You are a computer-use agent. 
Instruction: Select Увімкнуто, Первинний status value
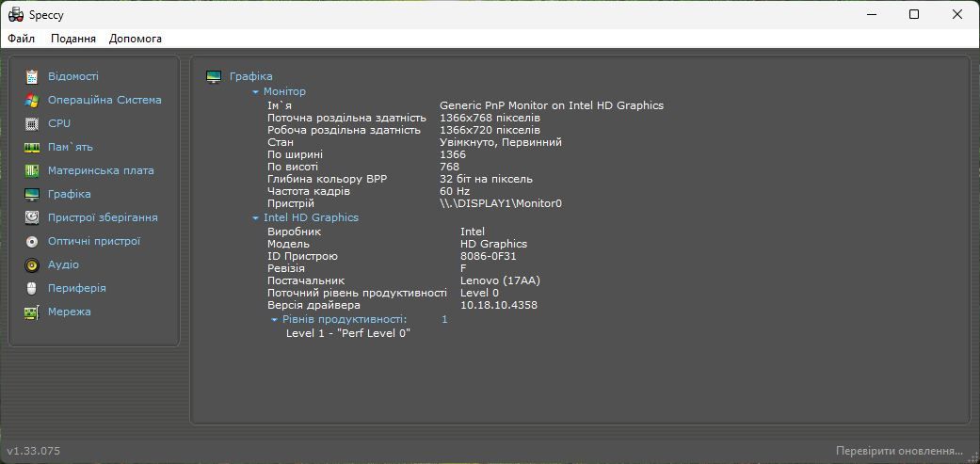(501, 142)
